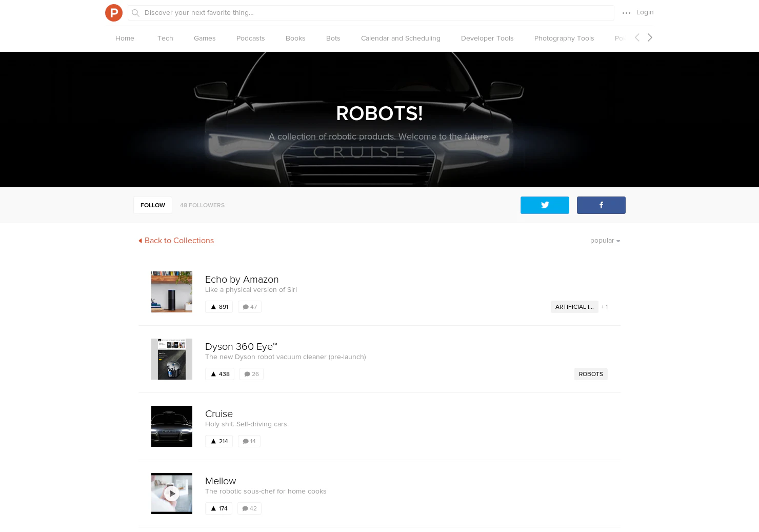Viewport: 759px width, 532px height.
Task: Click 'Like a physical version of Siri'
Action: tap(251, 290)
